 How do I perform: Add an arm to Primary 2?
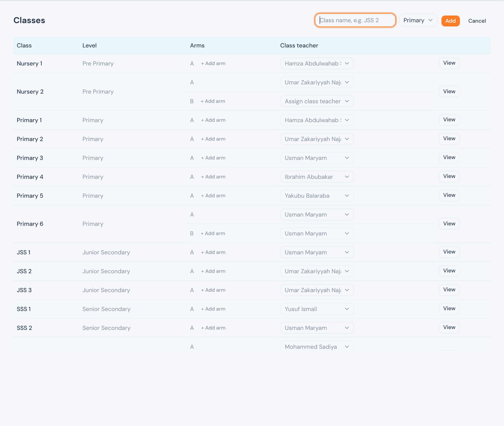(213, 139)
